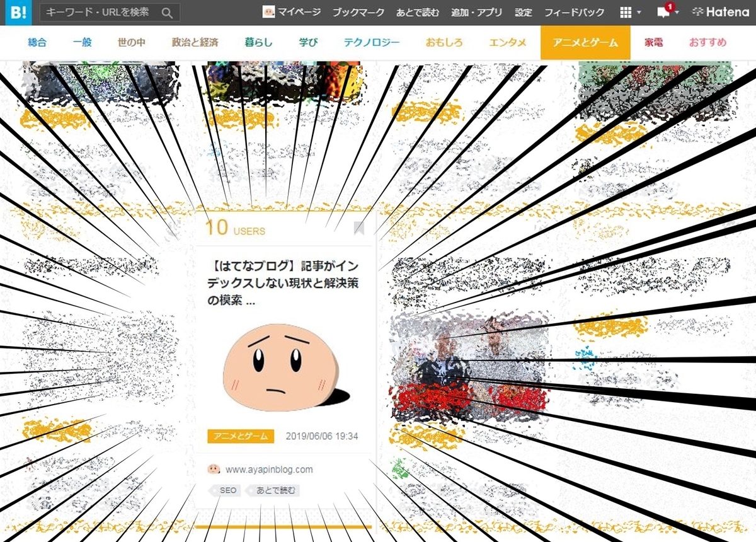Focus the keyword and URL search field

coord(110,13)
